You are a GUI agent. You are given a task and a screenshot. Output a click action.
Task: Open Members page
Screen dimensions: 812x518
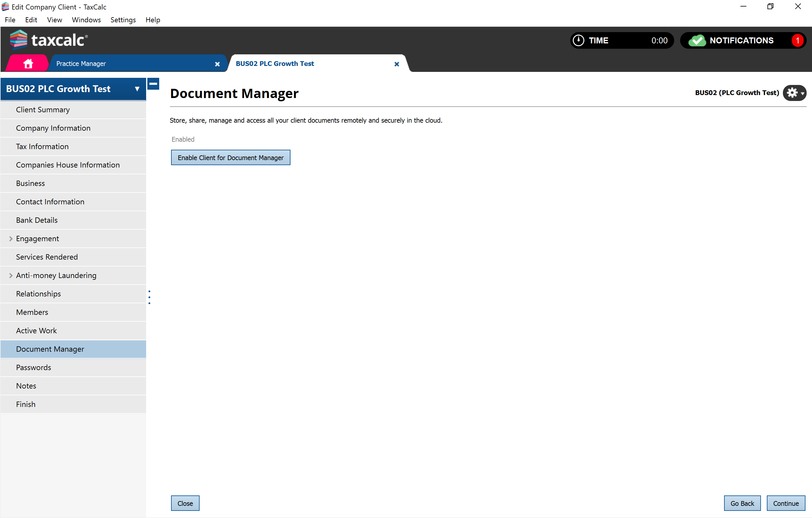[73, 312]
